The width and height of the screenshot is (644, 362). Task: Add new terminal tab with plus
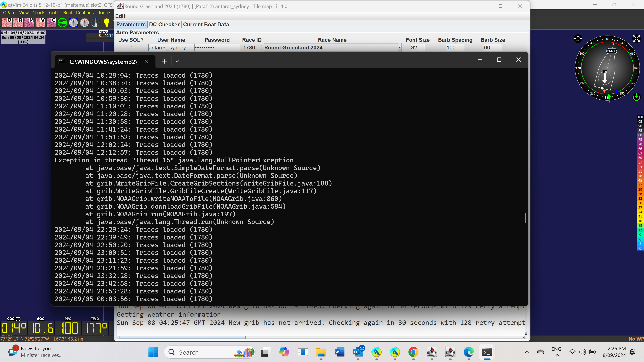click(x=164, y=62)
